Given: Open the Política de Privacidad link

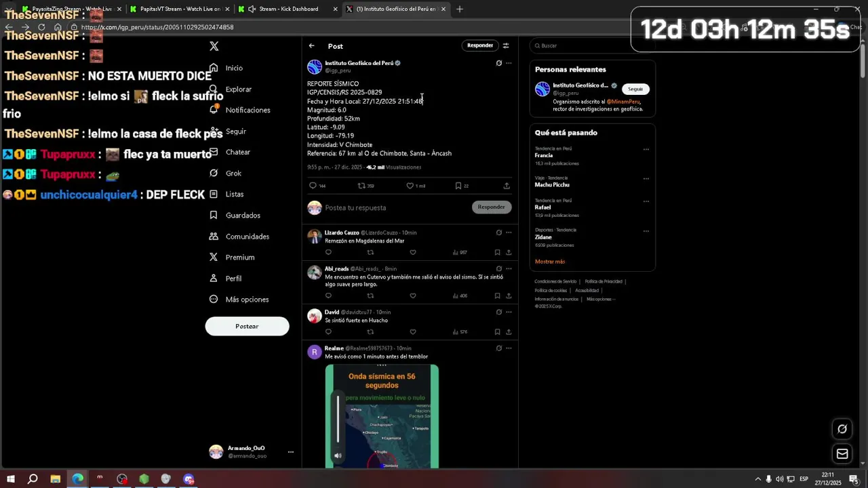Looking at the screenshot, I should point(604,281).
